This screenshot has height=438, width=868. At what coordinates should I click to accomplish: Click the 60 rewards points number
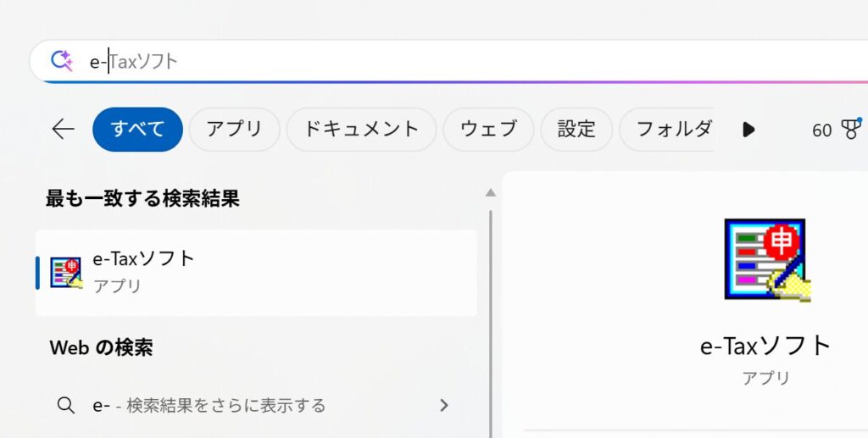coord(821,130)
